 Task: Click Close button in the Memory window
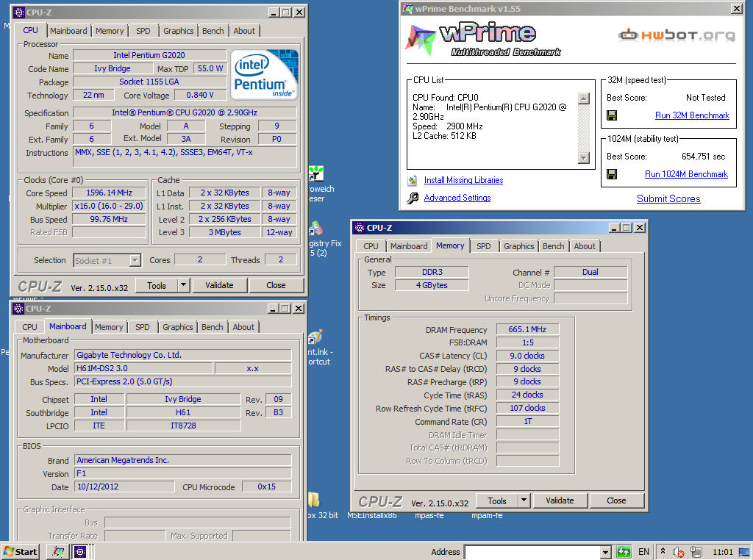[616, 500]
